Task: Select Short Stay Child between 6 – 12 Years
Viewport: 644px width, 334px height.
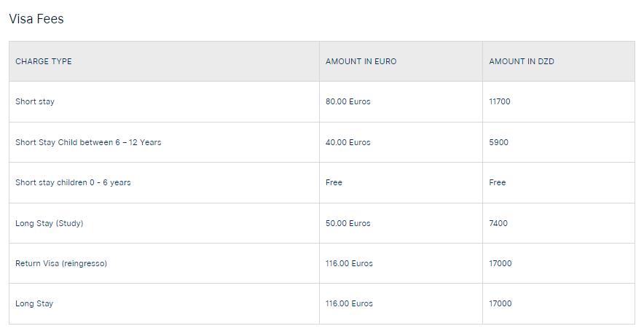Action: tap(88, 142)
